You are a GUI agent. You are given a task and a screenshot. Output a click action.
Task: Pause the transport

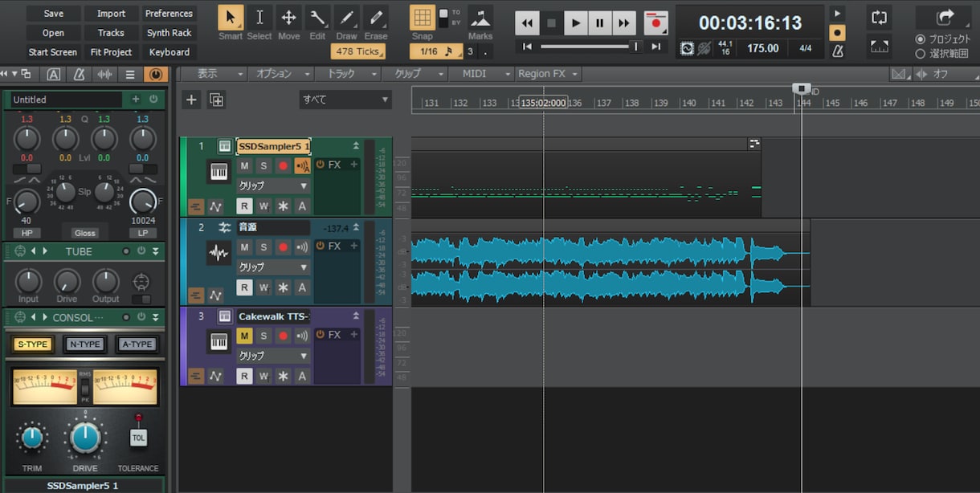pyautogui.click(x=599, y=23)
